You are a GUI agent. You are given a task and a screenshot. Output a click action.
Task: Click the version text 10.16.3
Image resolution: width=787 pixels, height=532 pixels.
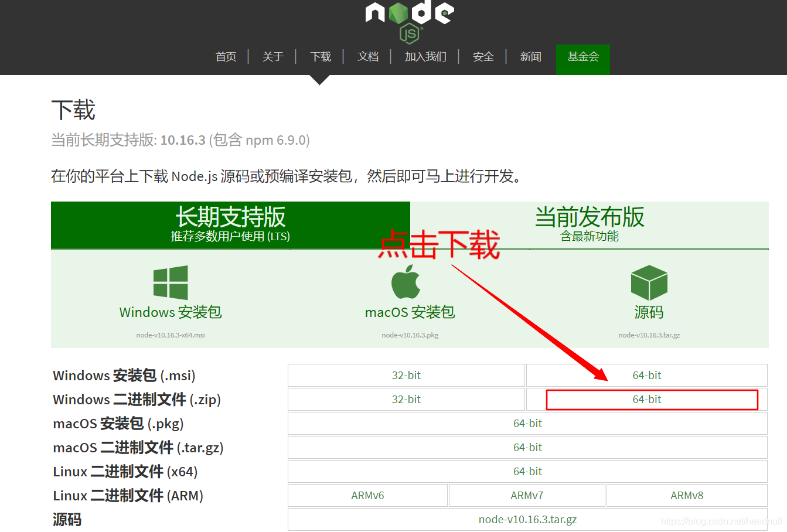183,140
